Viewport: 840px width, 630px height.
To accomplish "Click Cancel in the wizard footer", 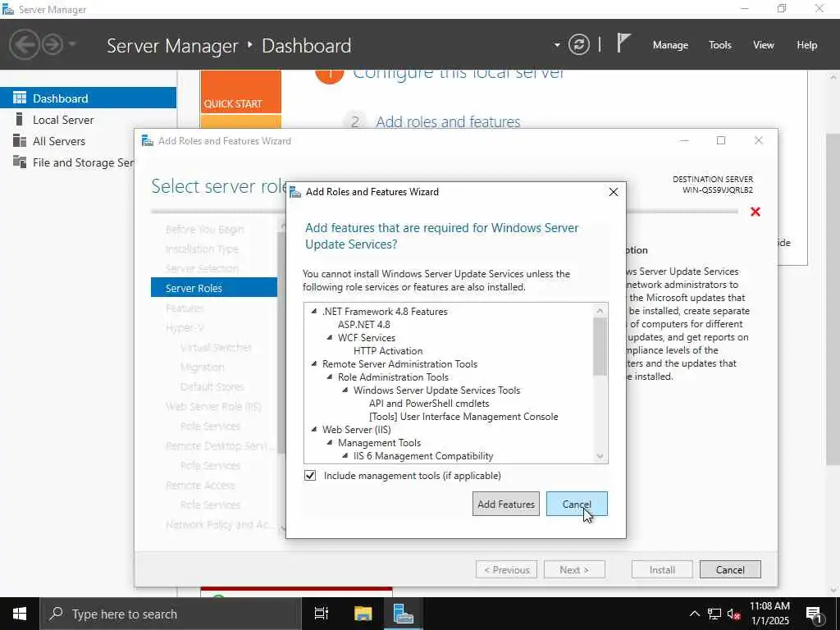I will coord(730,570).
